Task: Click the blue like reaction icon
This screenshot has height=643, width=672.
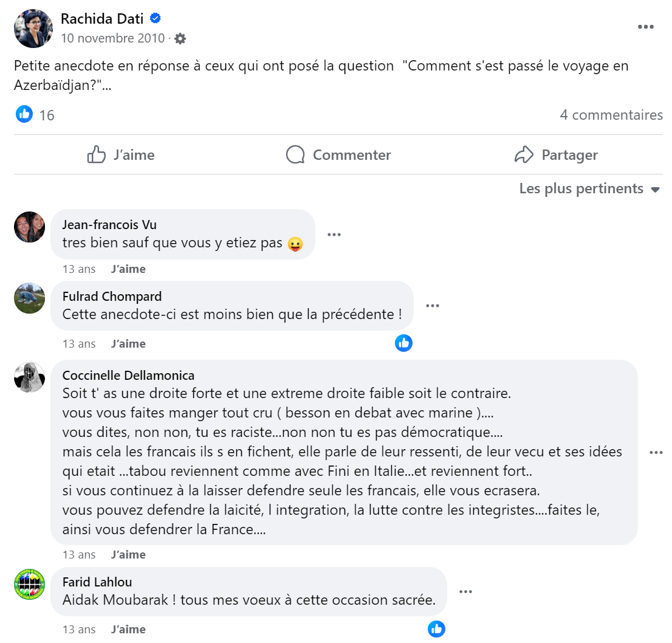Action: coord(24,114)
